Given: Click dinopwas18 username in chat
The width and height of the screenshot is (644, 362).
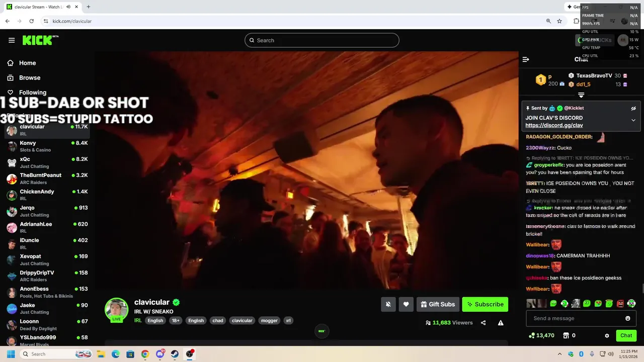Looking at the screenshot, I should pos(540,256).
